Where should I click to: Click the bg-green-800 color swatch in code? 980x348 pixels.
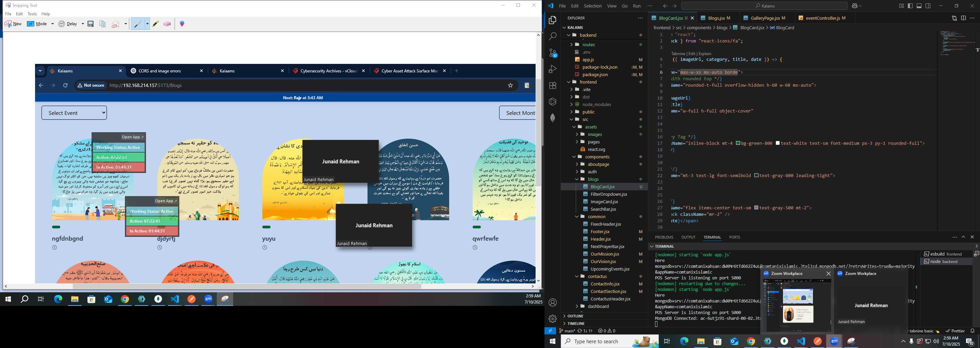tap(738, 143)
